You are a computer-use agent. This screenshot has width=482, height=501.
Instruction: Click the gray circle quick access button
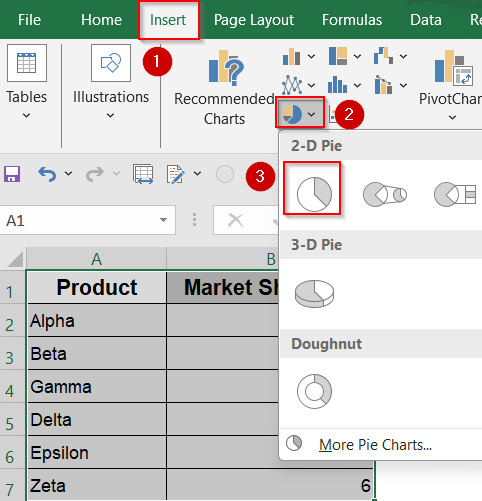(225, 174)
